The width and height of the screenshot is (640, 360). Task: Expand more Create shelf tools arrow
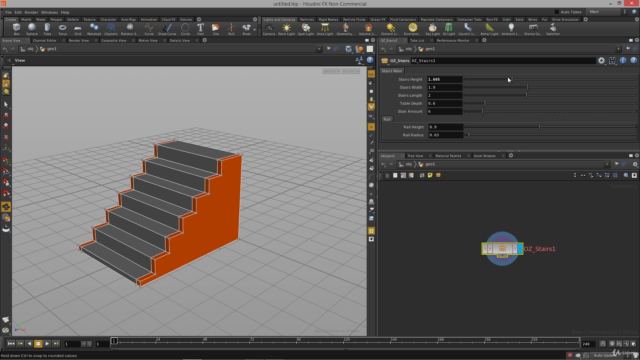pos(255,29)
